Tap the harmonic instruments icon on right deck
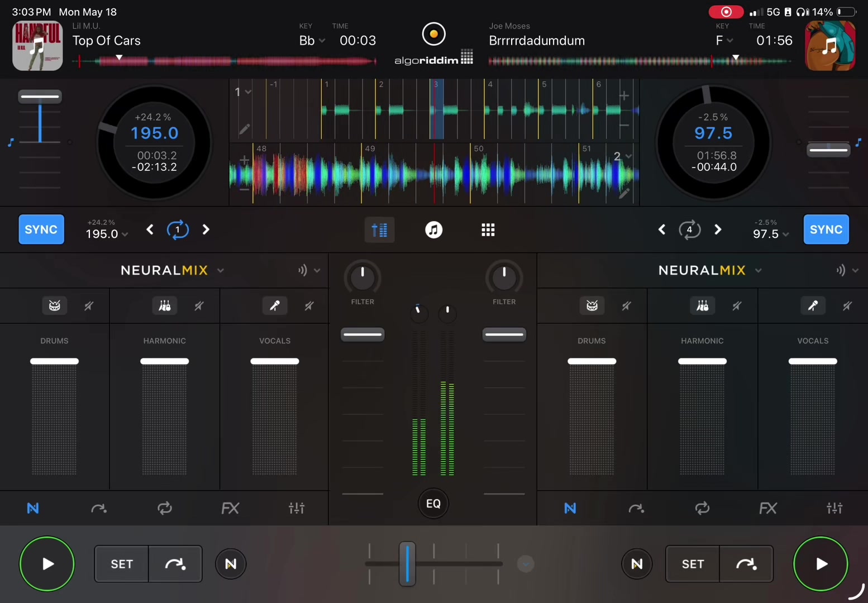This screenshot has height=603, width=868. click(703, 305)
